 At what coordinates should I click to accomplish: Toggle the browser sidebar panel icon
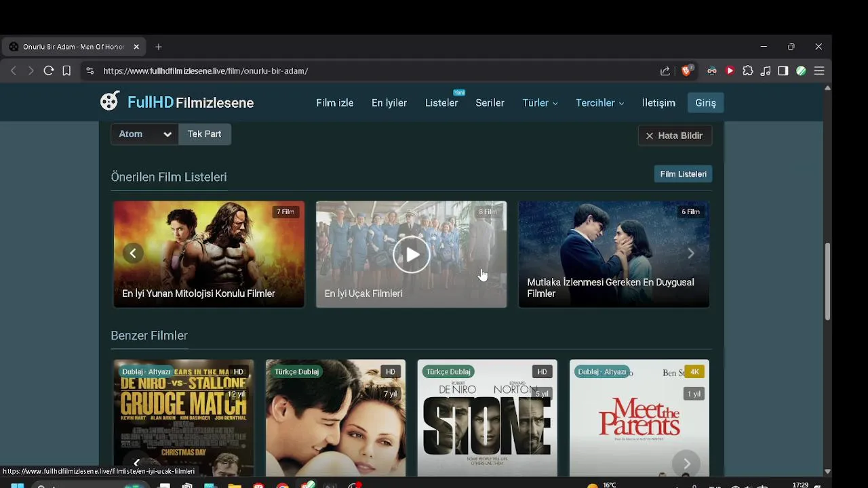pos(783,70)
